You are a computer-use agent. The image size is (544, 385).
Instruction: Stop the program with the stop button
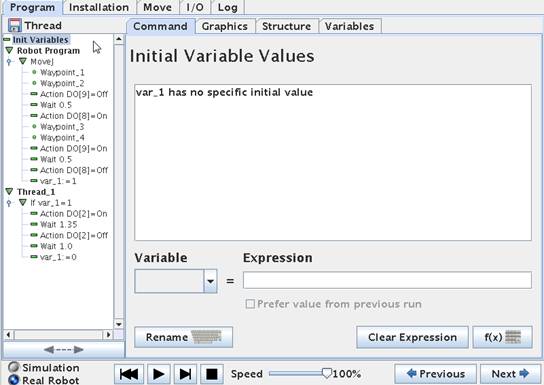pos(212,374)
